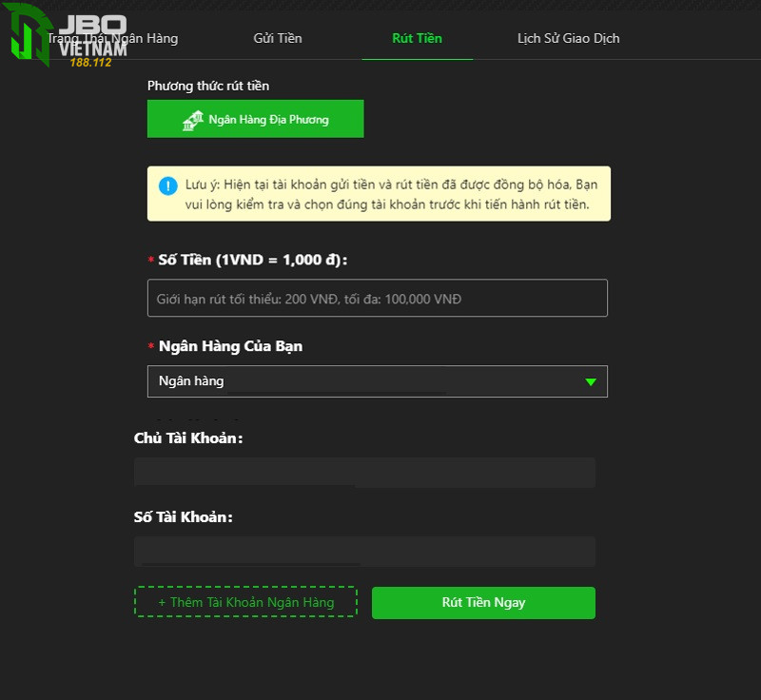Click the note text starting with "Lưu ý"
Image resolution: width=761 pixels, height=700 pixels.
pyautogui.click(x=391, y=194)
